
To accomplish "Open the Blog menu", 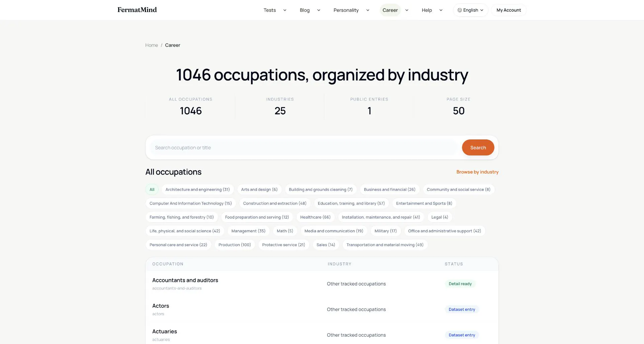I will coord(304,10).
